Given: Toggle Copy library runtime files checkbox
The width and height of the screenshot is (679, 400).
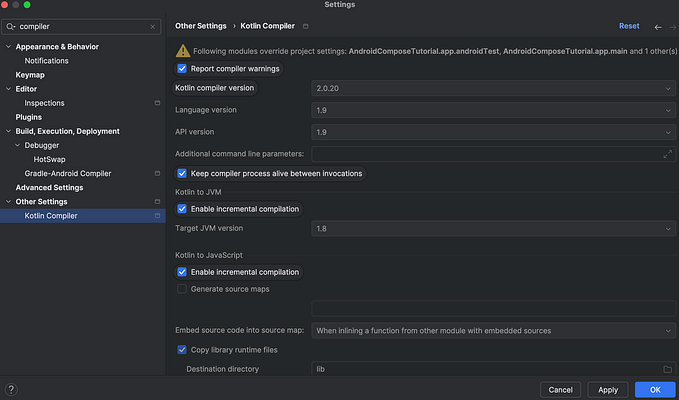Looking at the screenshot, I should coord(182,349).
